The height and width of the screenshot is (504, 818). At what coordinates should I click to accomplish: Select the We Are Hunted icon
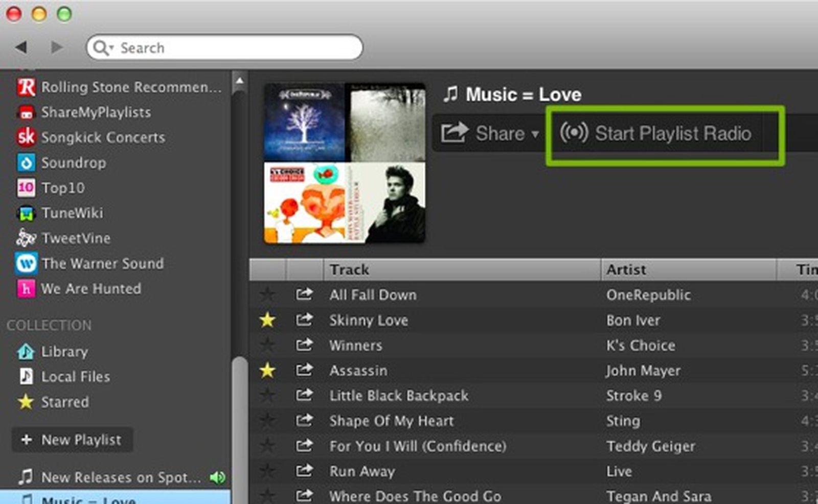[26, 289]
